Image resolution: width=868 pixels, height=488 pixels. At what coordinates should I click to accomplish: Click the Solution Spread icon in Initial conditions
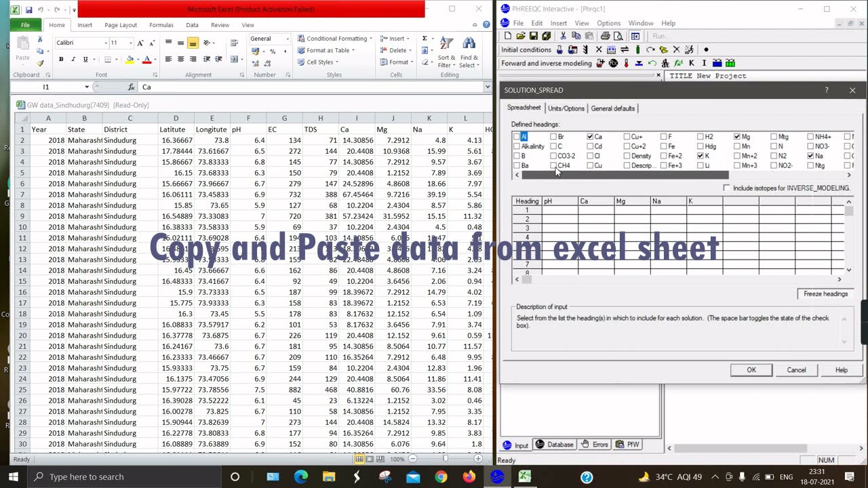click(x=572, y=49)
